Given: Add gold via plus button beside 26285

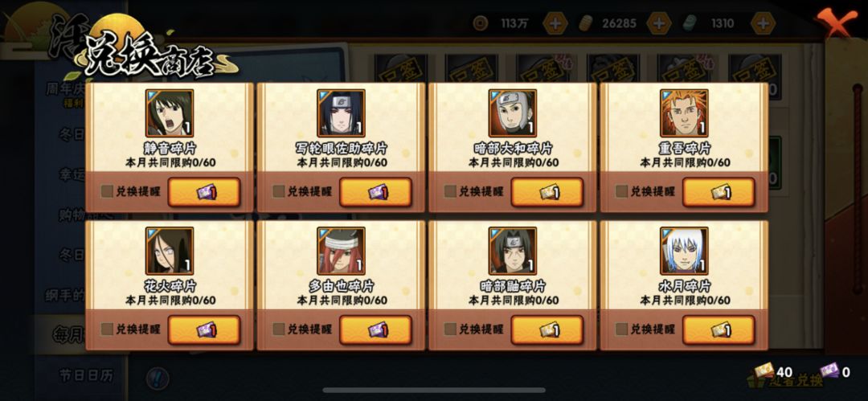Looking at the screenshot, I should [659, 23].
